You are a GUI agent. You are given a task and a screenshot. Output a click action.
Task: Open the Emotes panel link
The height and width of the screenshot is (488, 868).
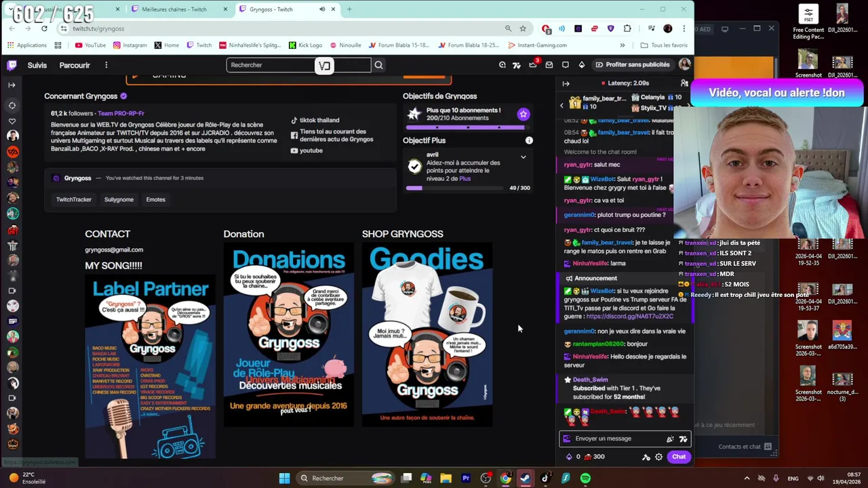tap(155, 200)
